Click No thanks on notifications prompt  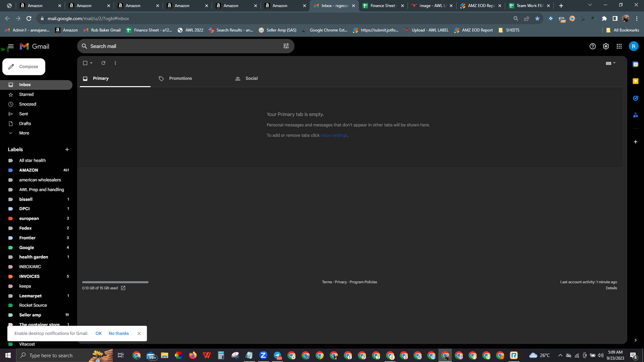(119, 334)
